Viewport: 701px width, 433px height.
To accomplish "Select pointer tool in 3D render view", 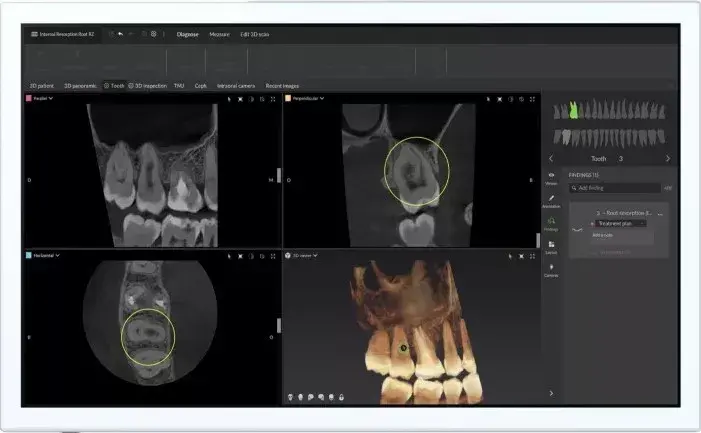I will click(510, 256).
